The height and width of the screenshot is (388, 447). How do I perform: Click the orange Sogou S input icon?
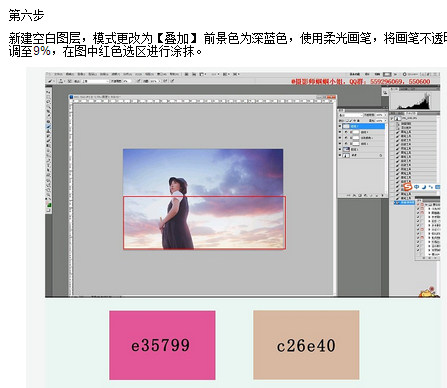tap(408, 187)
